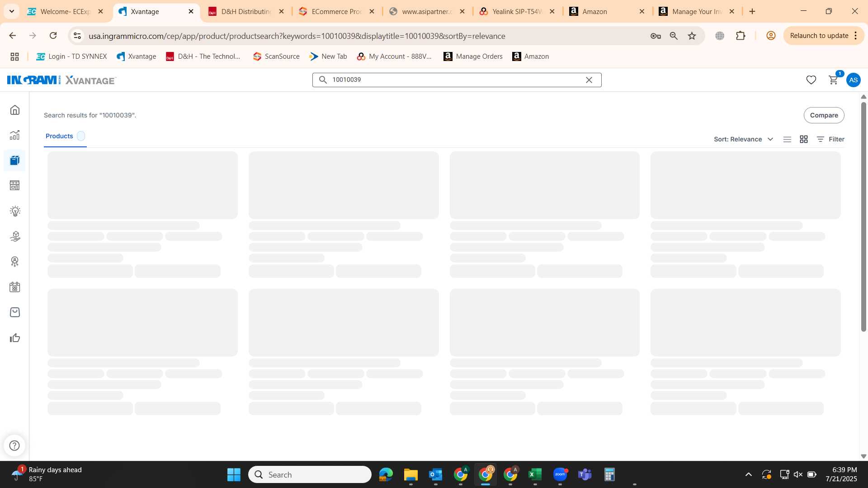Viewport: 868px width, 488px height.
Task: Click the search box containing 10010039
Action: click(457, 80)
